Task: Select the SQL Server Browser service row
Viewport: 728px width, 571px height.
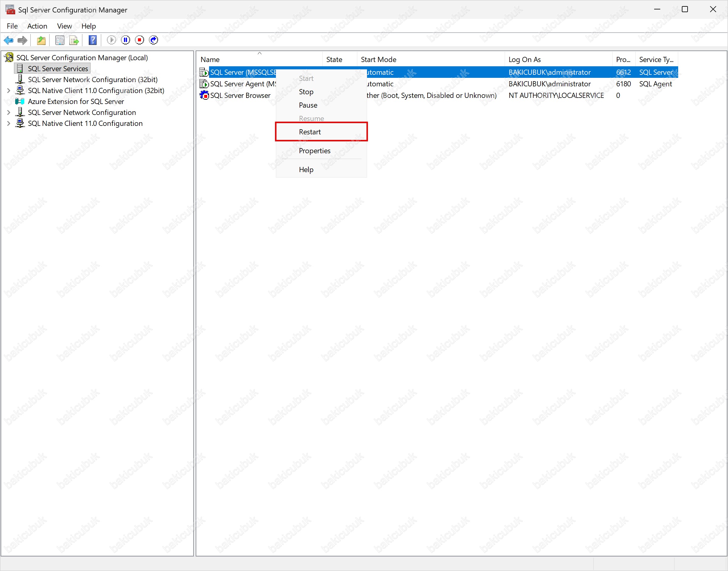Action: [240, 95]
